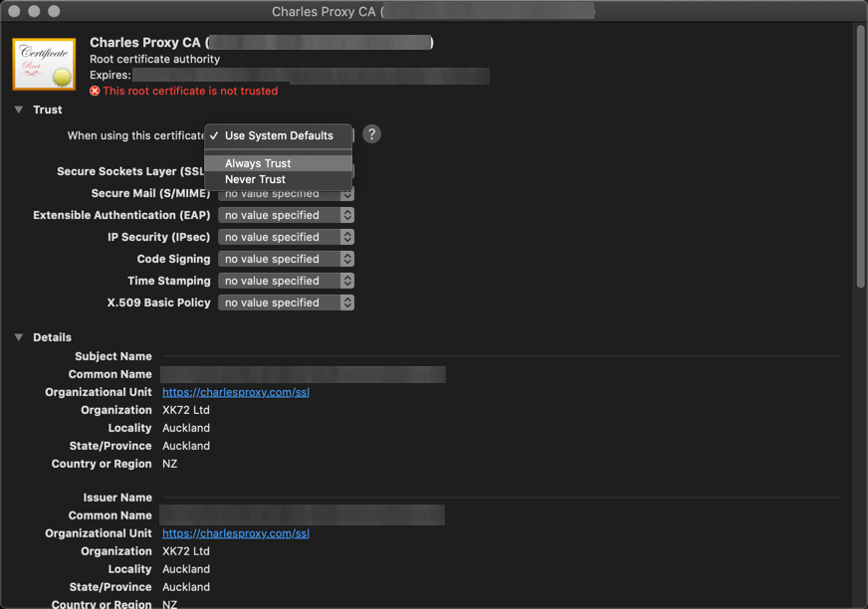Open the Time Stamping trust dropdown
868x609 pixels.
pos(286,281)
